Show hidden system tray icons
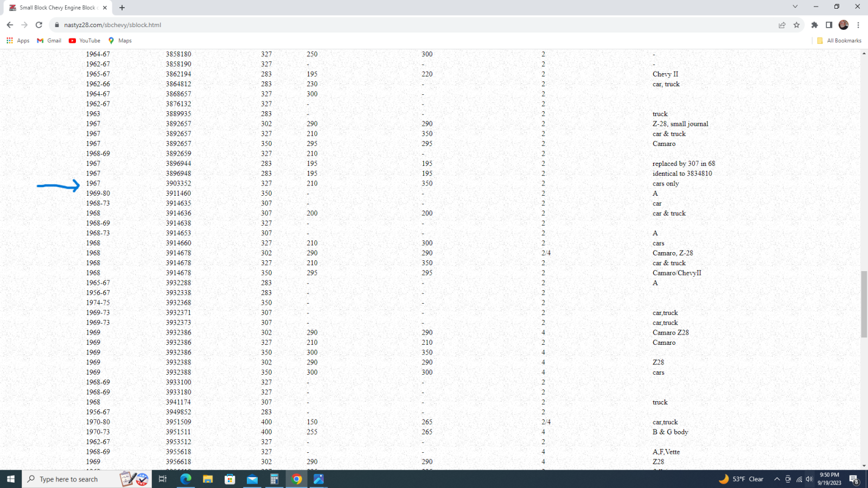The width and height of the screenshot is (868, 488). pos(777,479)
